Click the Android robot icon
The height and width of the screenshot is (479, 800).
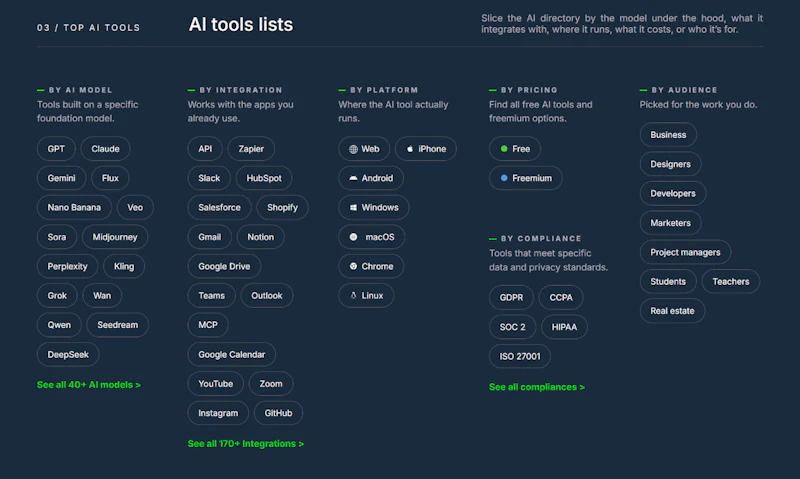click(353, 178)
